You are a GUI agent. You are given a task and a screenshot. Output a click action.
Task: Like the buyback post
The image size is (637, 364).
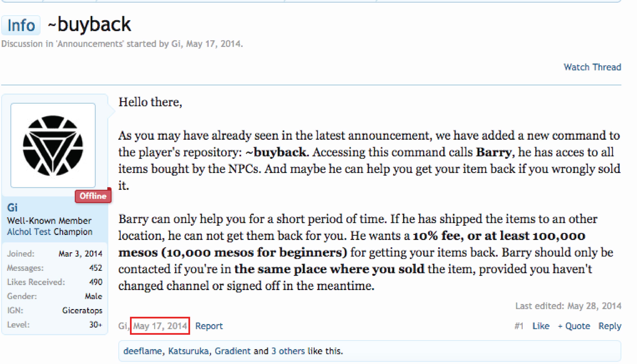coord(541,326)
